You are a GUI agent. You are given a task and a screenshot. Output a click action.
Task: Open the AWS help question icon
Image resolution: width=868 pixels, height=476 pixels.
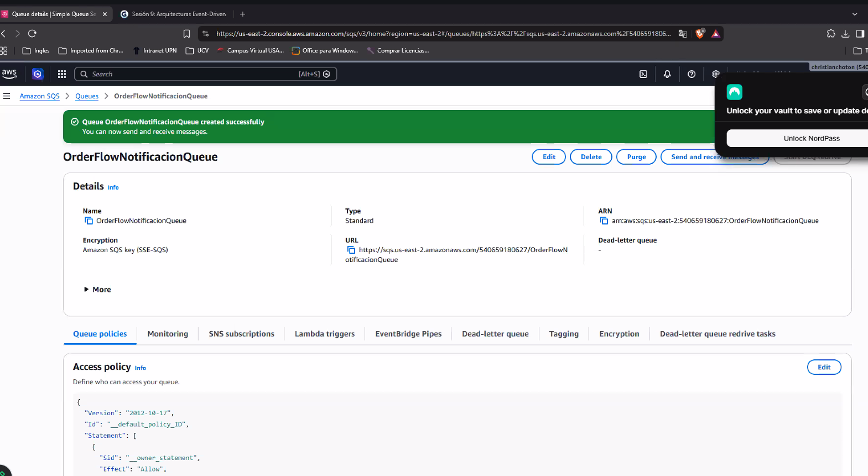tap(692, 74)
